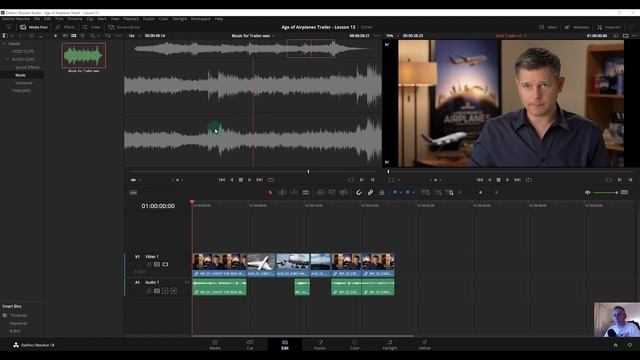The height and width of the screenshot is (360, 640).
Task: Open the Inspector panel
Action: pyautogui.click(x=609, y=27)
